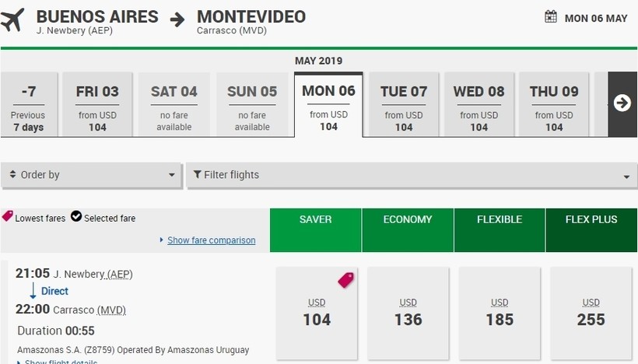The image size is (638, 364).
Task: Choose the THU 09 date tab
Action: coord(554,105)
